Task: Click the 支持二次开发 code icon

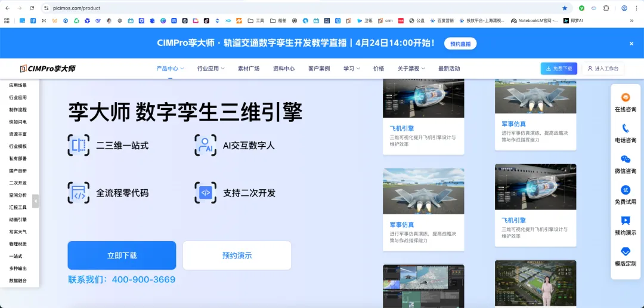Action: pos(205,193)
